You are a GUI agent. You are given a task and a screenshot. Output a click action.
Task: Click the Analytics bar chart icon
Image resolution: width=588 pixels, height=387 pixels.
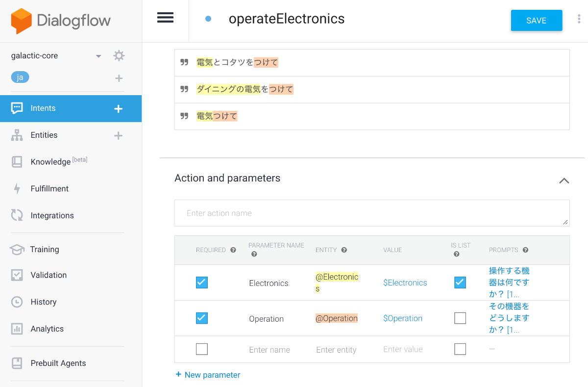point(17,329)
